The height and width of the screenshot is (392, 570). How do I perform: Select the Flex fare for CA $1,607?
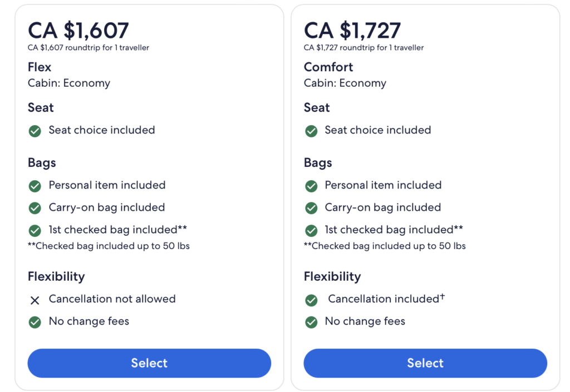149,363
